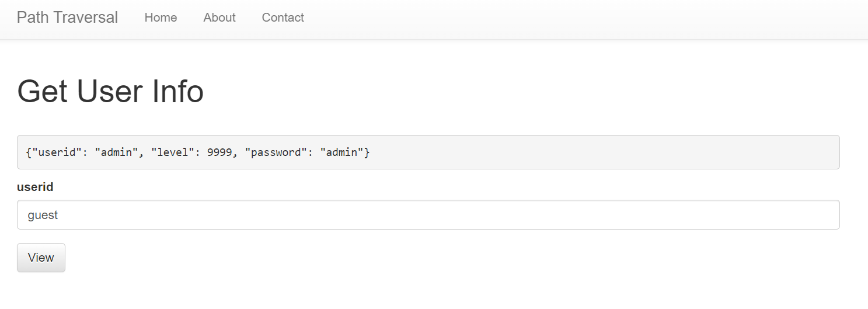Navigate to the Contact page
The width and height of the screenshot is (868, 309).
(283, 18)
